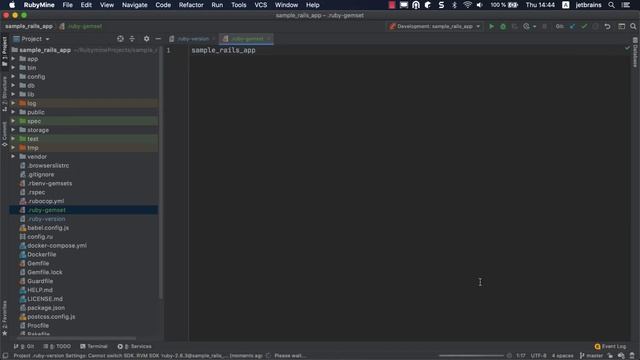The image size is (640, 360).
Task: Click locate current file target icon
Action: click(x=120, y=39)
